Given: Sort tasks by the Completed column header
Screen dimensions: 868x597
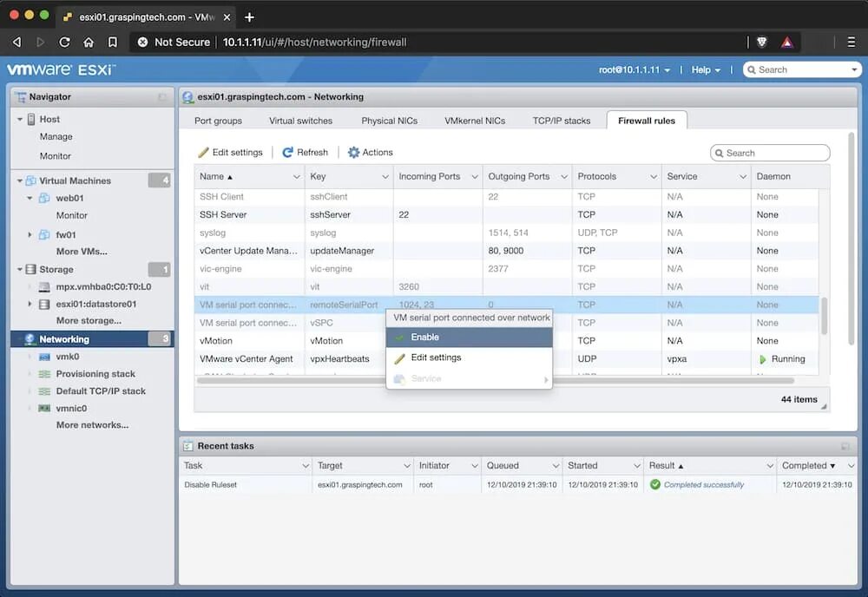Looking at the screenshot, I should [x=816, y=466].
